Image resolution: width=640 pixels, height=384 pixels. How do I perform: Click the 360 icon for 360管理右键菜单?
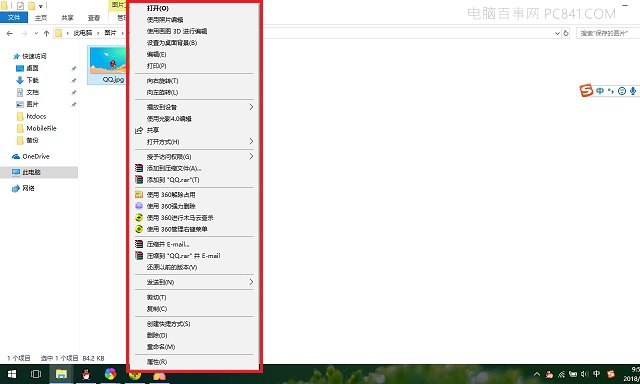(x=139, y=229)
